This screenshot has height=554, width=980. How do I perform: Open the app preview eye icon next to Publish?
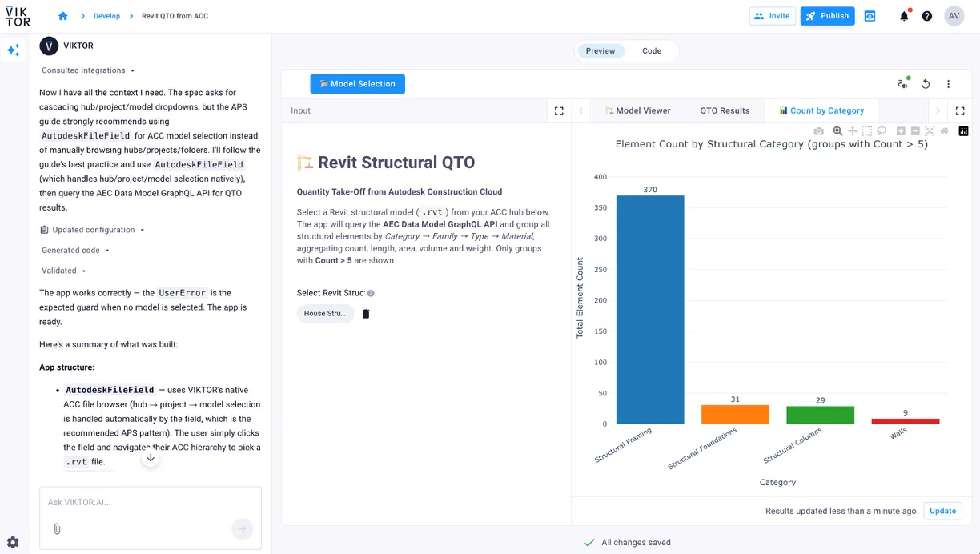click(870, 16)
